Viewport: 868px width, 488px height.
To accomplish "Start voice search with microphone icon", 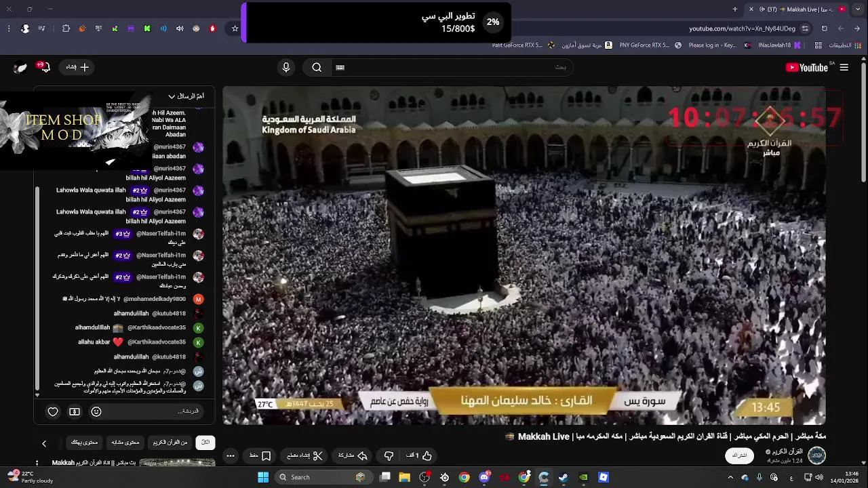I will tap(286, 67).
